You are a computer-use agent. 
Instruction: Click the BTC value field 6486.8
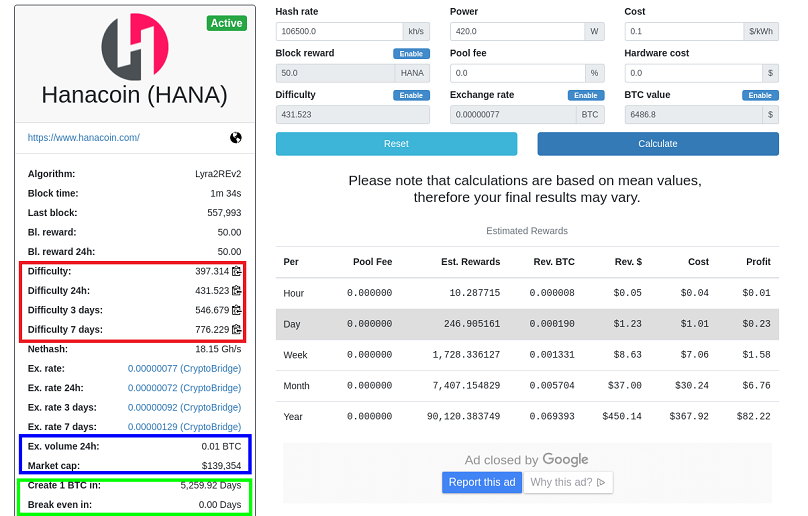[693, 114]
